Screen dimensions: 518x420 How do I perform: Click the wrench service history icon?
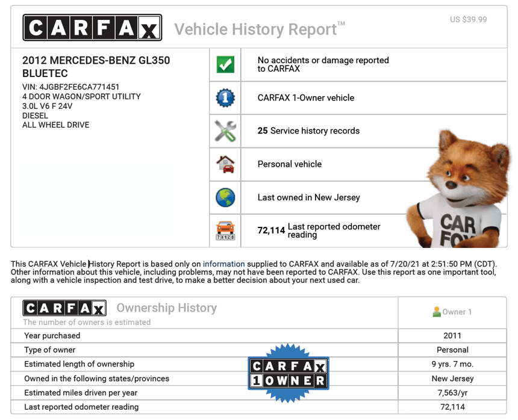[225, 131]
